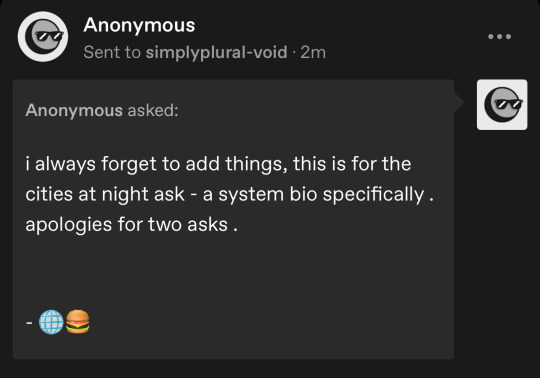540x378 pixels.
Task: Open the simplyplural-void blog link
Action: click(216, 52)
